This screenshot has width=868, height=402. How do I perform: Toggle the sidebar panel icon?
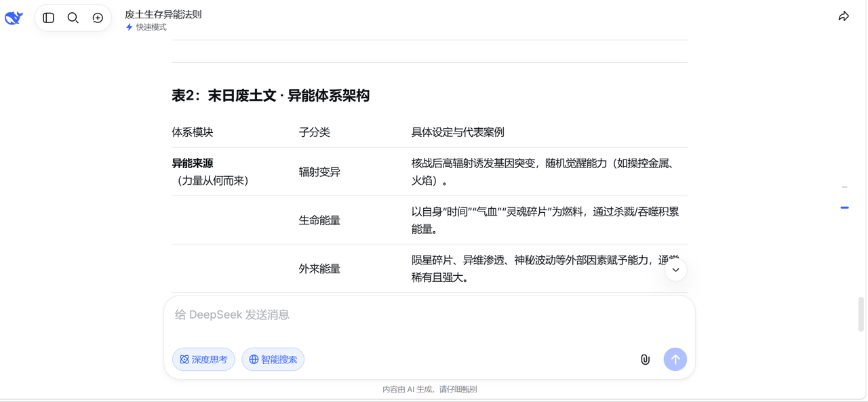(x=48, y=18)
